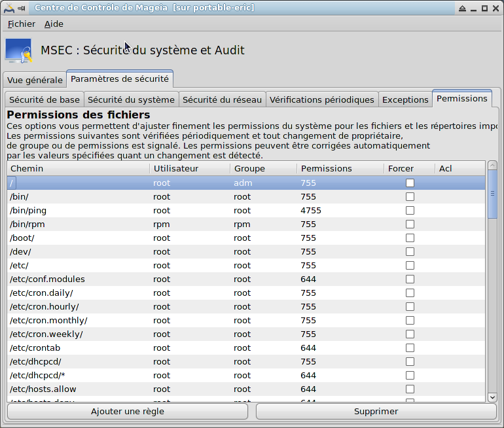Viewport: 504px width, 428px height.
Task: Click root user cell of /etc/ row
Action: point(162,266)
